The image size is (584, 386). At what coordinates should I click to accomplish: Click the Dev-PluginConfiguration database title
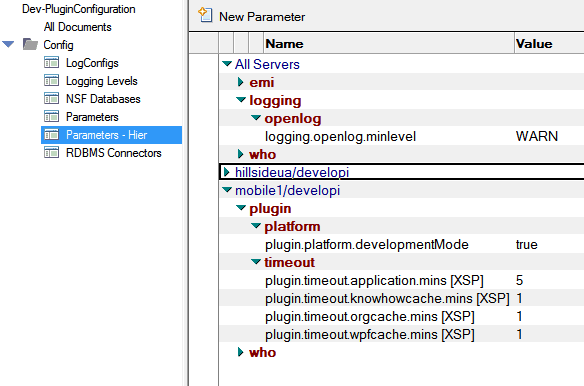click(x=79, y=9)
